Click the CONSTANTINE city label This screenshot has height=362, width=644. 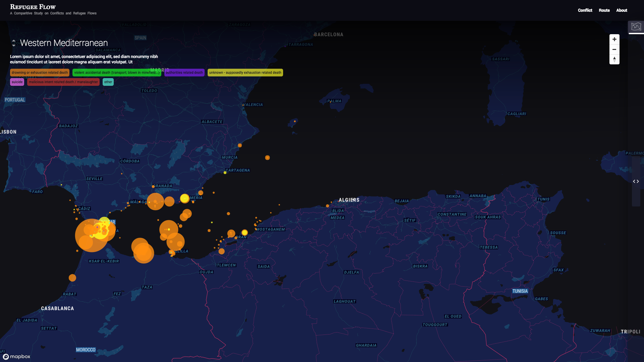[452, 215]
